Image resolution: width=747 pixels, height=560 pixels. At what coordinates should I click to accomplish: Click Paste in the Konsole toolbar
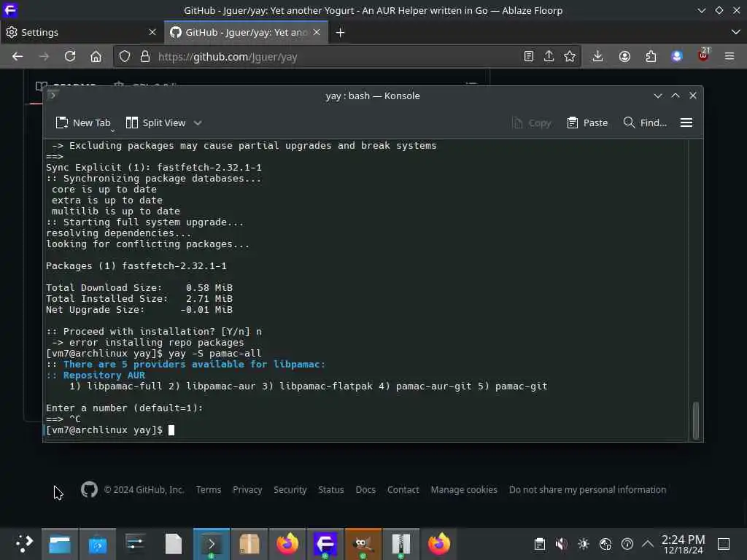(x=587, y=122)
